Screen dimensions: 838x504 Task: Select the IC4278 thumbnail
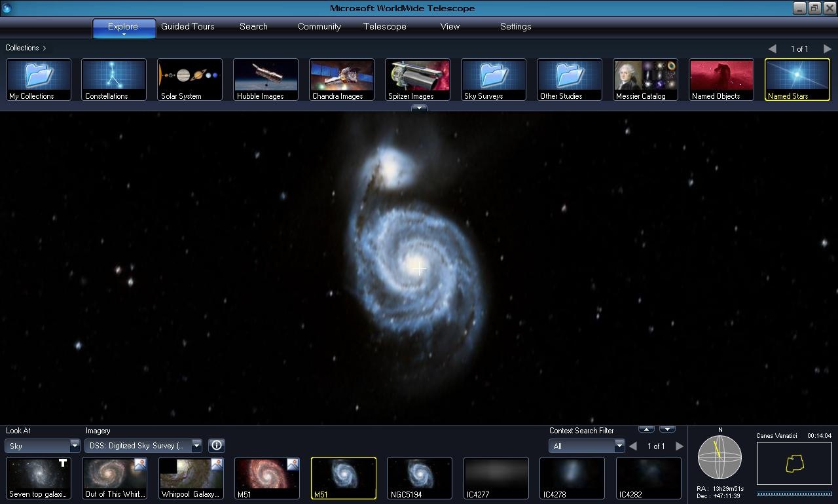coord(572,478)
